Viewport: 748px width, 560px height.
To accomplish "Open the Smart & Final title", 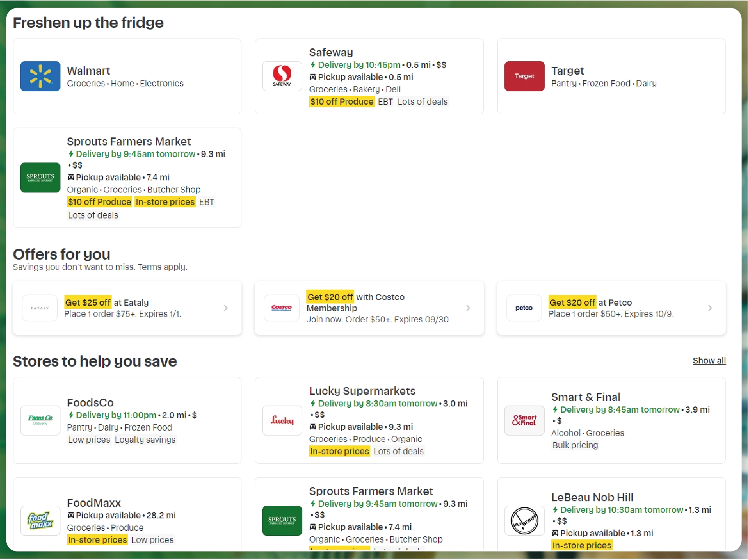I will coord(585,397).
